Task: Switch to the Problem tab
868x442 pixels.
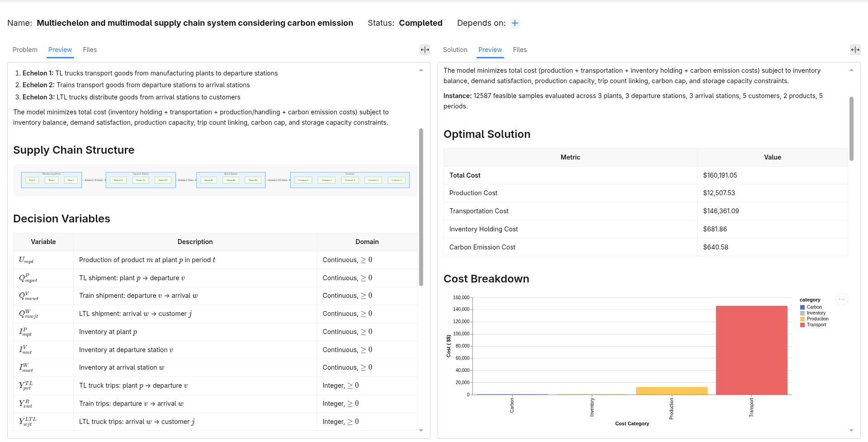Action: [x=25, y=50]
